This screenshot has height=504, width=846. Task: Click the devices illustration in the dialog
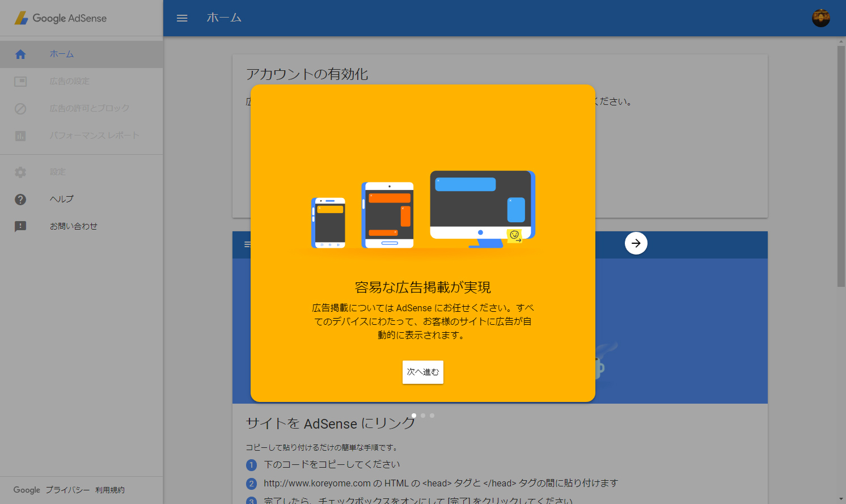tap(423, 209)
